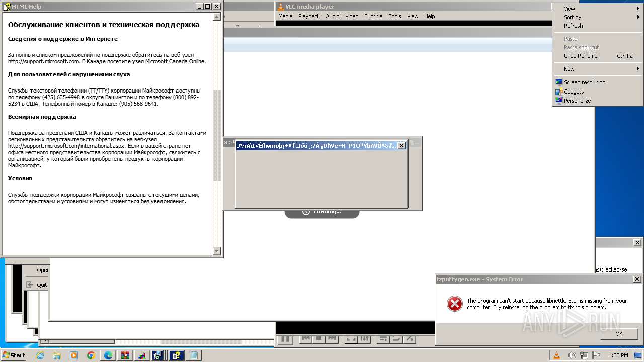Open the View menu in VLC menu bar

413,16
